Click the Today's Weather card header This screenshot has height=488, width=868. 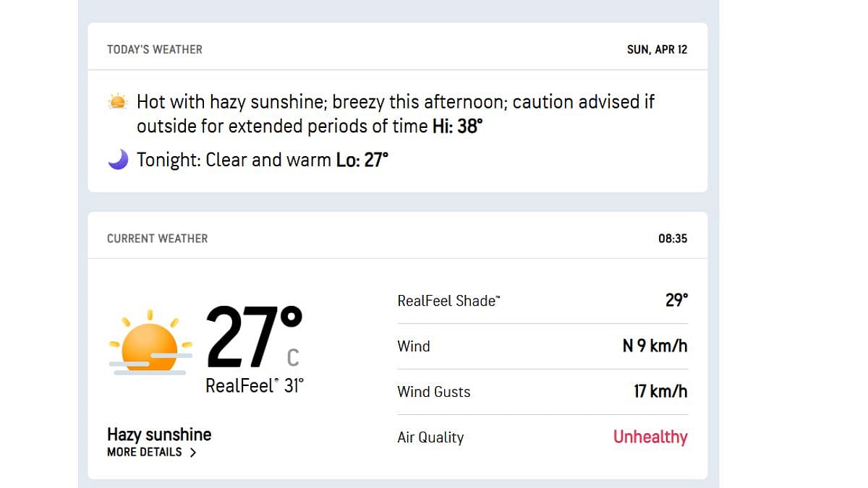point(155,50)
